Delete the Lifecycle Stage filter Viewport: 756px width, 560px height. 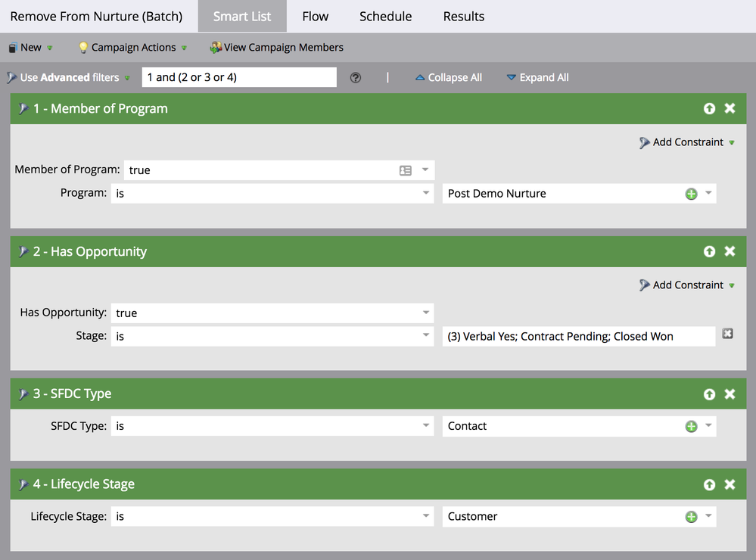(x=730, y=484)
